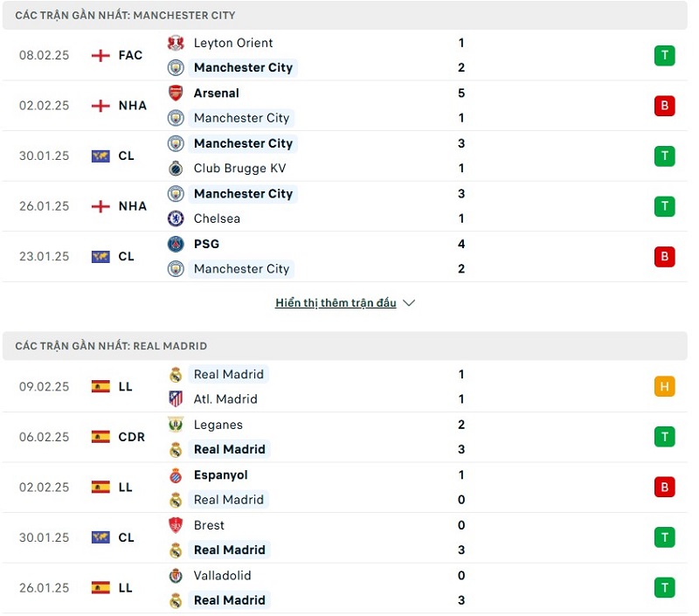Click the Chelsea club crest icon
699x616 pixels.
click(176, 218)
